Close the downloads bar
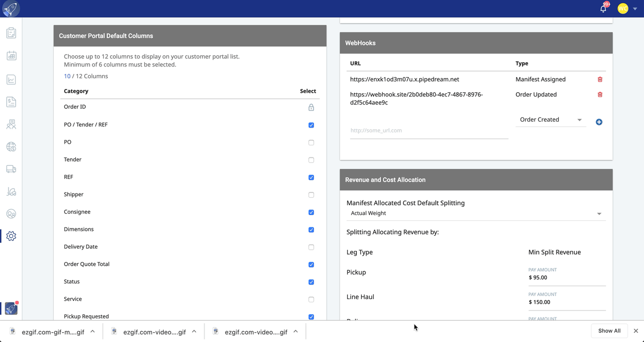The height and width of the screenshot is (342, 644). 636,331
